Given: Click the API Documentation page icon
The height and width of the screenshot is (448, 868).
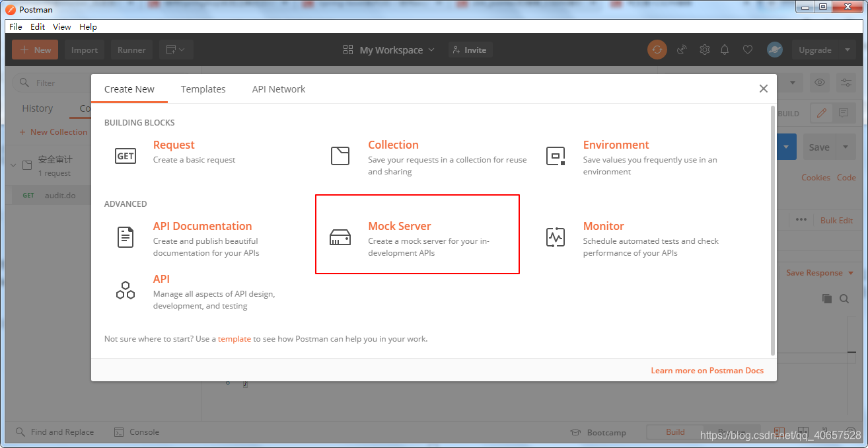Looking at the screenshot, I should pos(126,237).
